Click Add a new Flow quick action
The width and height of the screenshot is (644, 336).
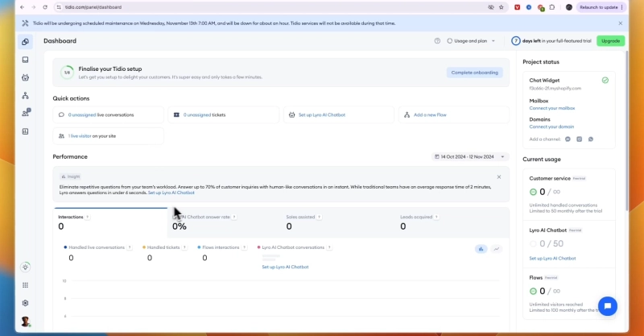tap(454, 114)
